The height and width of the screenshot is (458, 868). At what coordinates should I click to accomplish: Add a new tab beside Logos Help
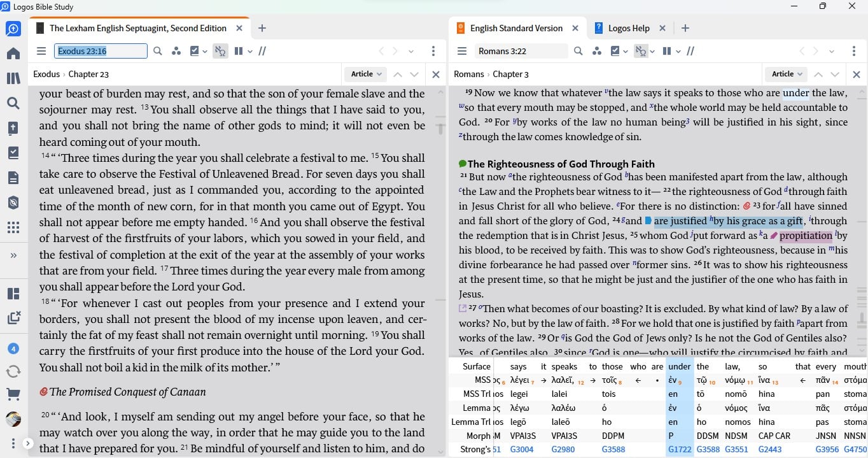point(685,28)
